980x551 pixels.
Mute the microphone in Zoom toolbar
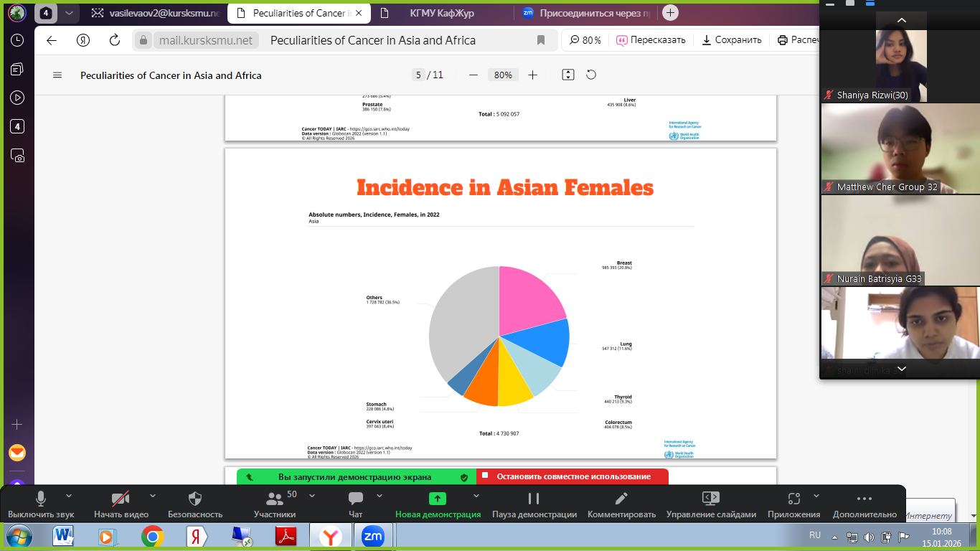click(41, 504)
